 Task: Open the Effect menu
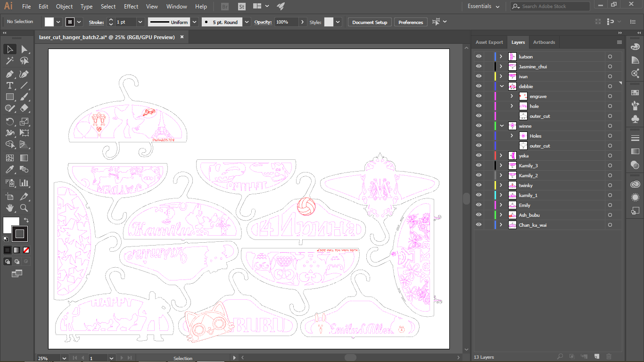coord(131,6)
